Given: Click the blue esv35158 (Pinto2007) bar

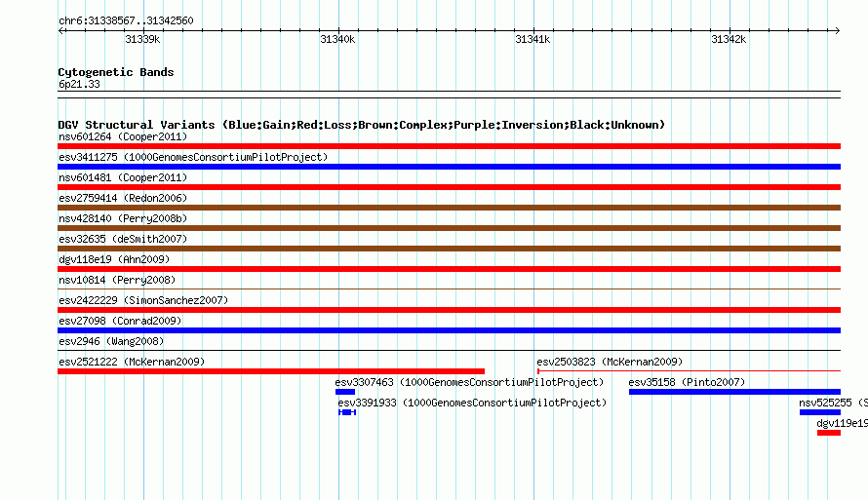Looking at the screenshot, I should pyautogui.click(x=734, y=392).
